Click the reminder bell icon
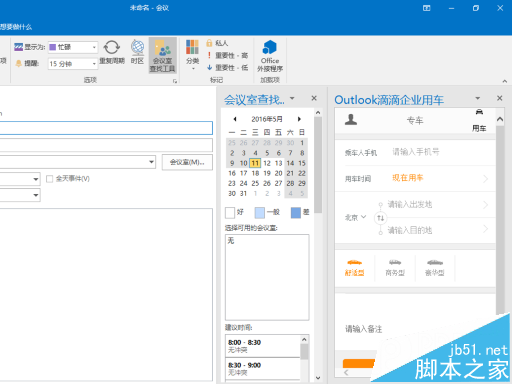The height and width of the screenshot is (384, 512). (19, 63)
